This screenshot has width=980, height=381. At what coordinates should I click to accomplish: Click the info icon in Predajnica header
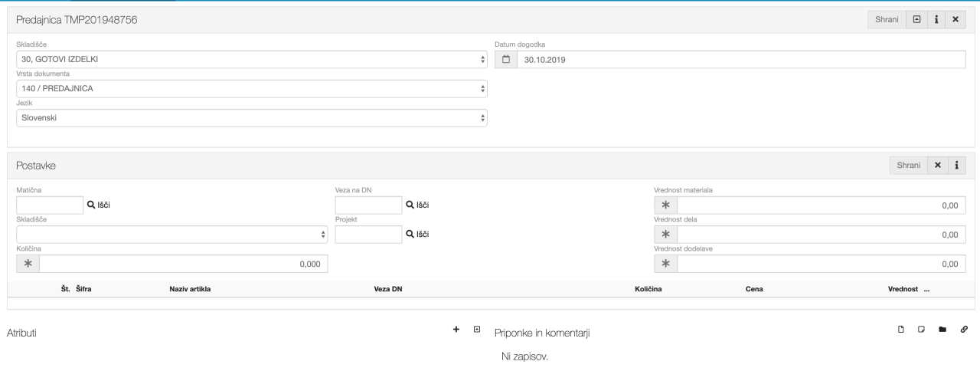click(x=936, y=19)
